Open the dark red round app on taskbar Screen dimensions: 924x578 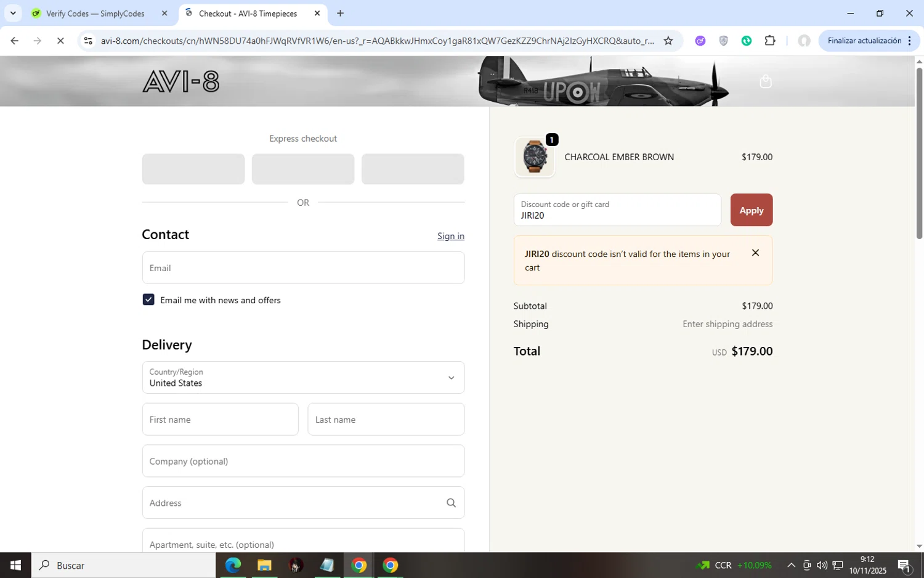point(296,565)
